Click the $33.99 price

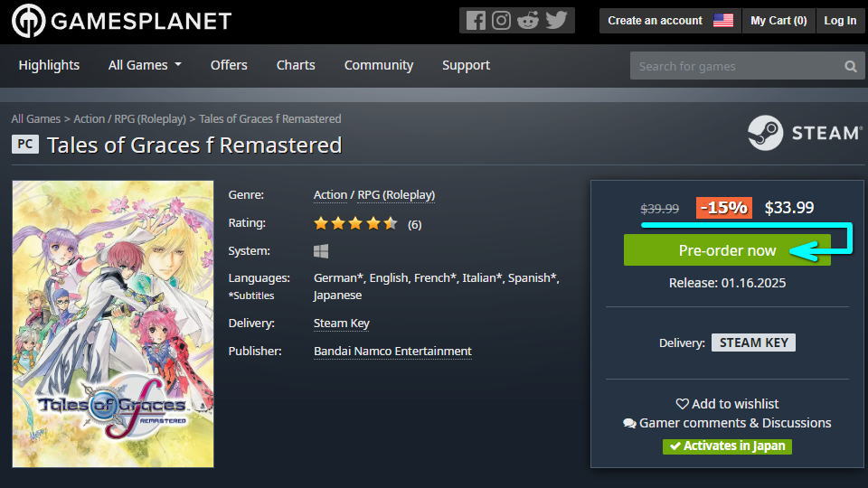coord(788,208)
